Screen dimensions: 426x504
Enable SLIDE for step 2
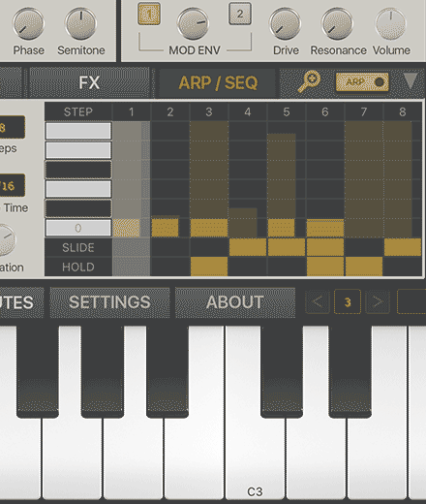[170, 247]
